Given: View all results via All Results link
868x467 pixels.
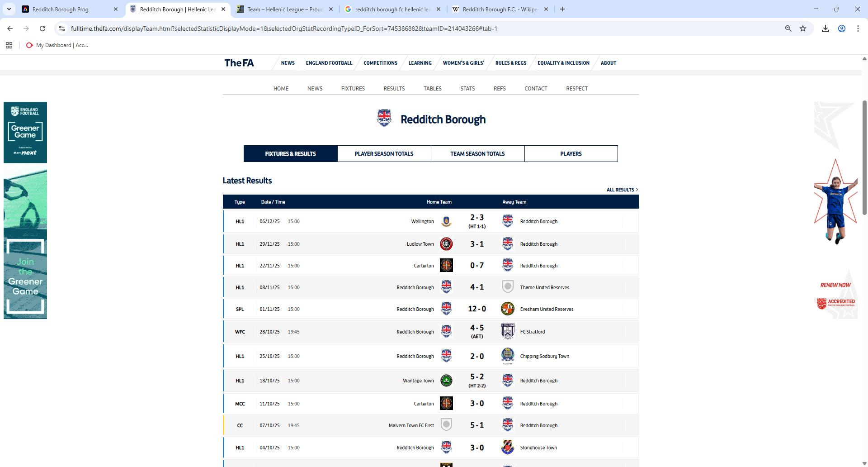Looking at the screenshot, I should click(x=622, y=190).
